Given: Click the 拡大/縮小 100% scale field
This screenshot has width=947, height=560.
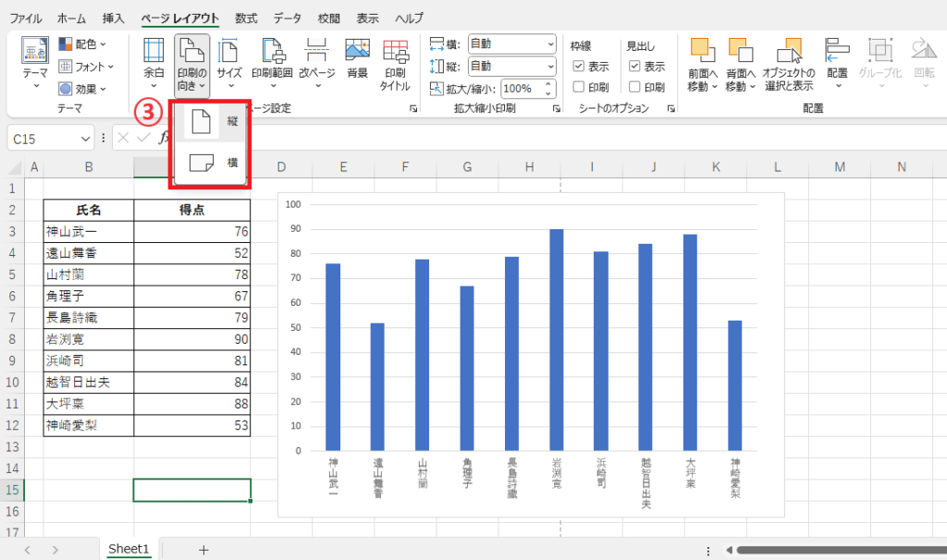Looking at the screenshot, I should tap(522, 89).
